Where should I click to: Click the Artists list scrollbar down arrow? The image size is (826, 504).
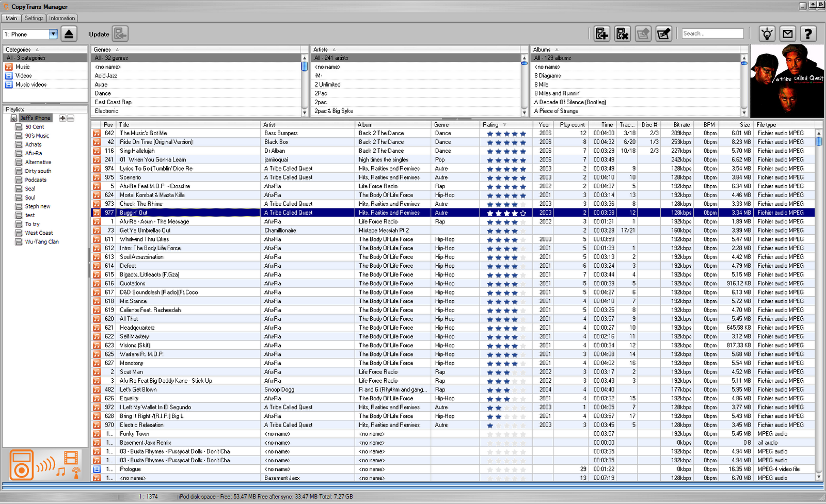(x=525, y=112)
